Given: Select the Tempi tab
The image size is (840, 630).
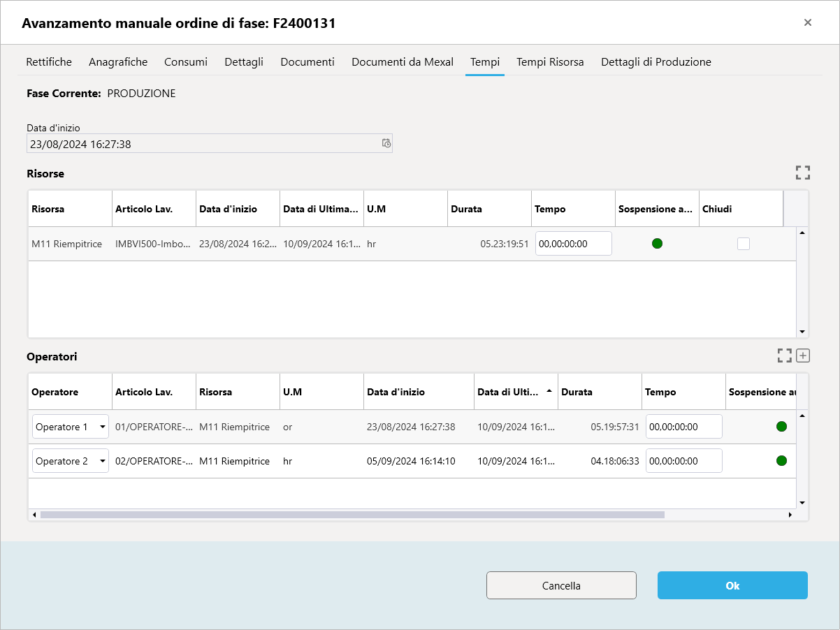Looking at the screenshot, I should (485, 61).
